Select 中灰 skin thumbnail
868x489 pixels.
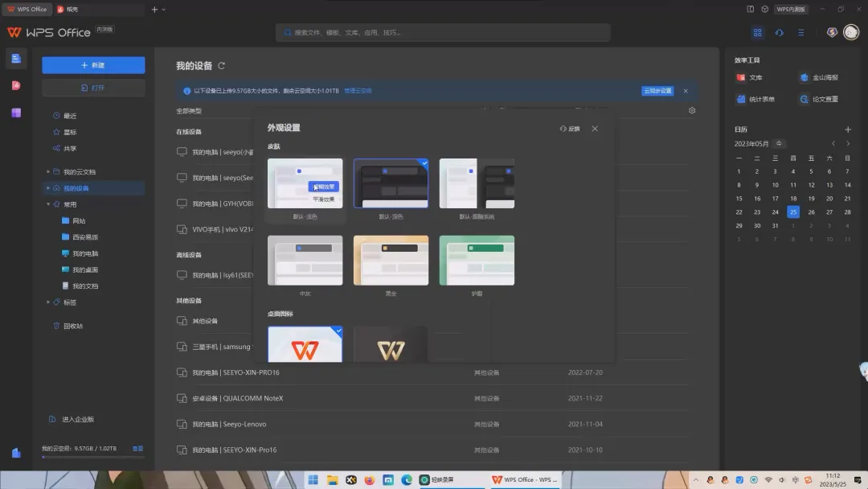305,261
